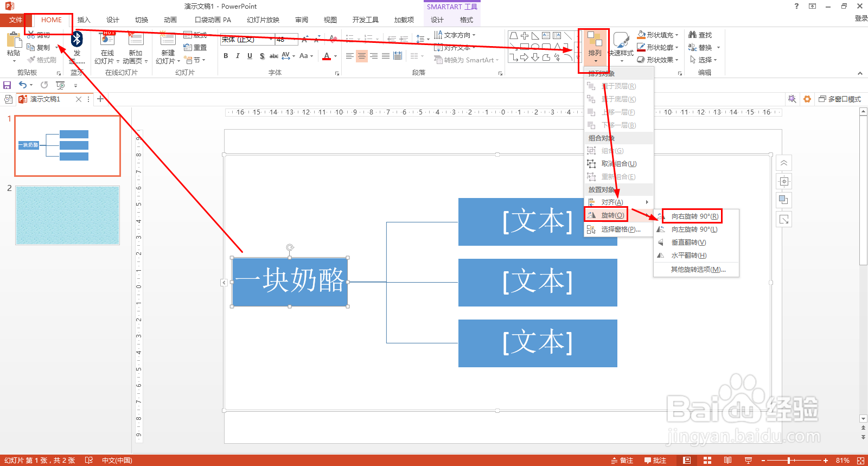Toggle multi-window mode (多窗口模式)
Viewport: 868px width, 466px height.
point(839,99)
